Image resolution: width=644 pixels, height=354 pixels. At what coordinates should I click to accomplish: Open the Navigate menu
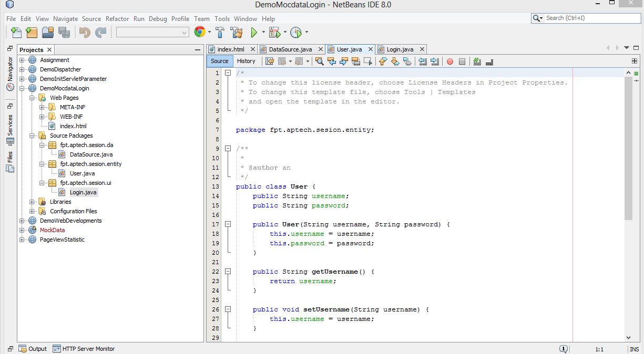(65, 19)
